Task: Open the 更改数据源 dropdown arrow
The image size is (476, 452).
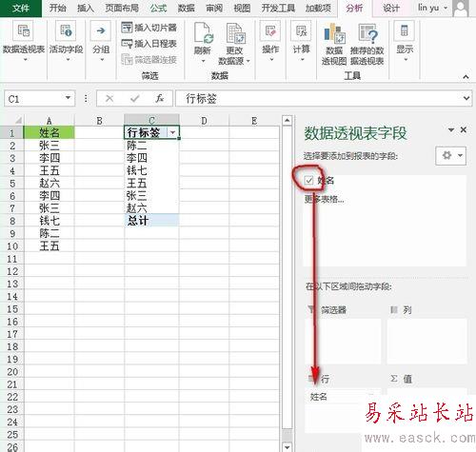Action: coord(248,61)
